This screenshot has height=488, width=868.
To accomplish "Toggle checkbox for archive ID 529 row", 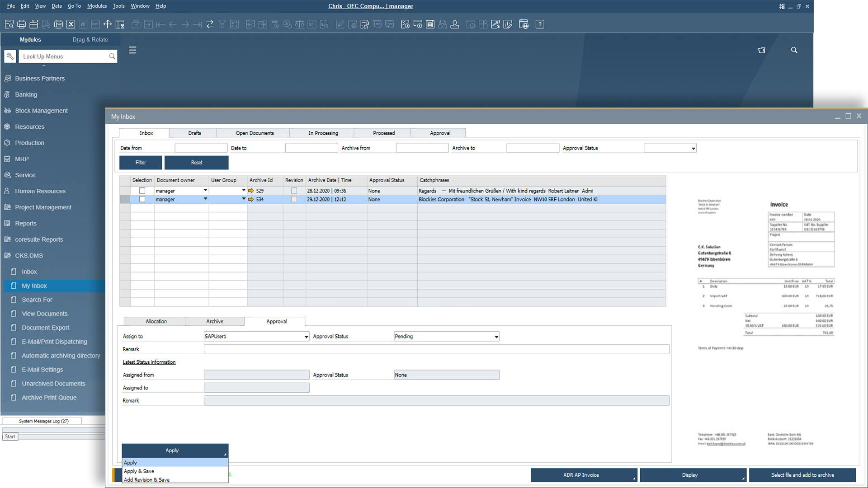I will pos(142,191).
